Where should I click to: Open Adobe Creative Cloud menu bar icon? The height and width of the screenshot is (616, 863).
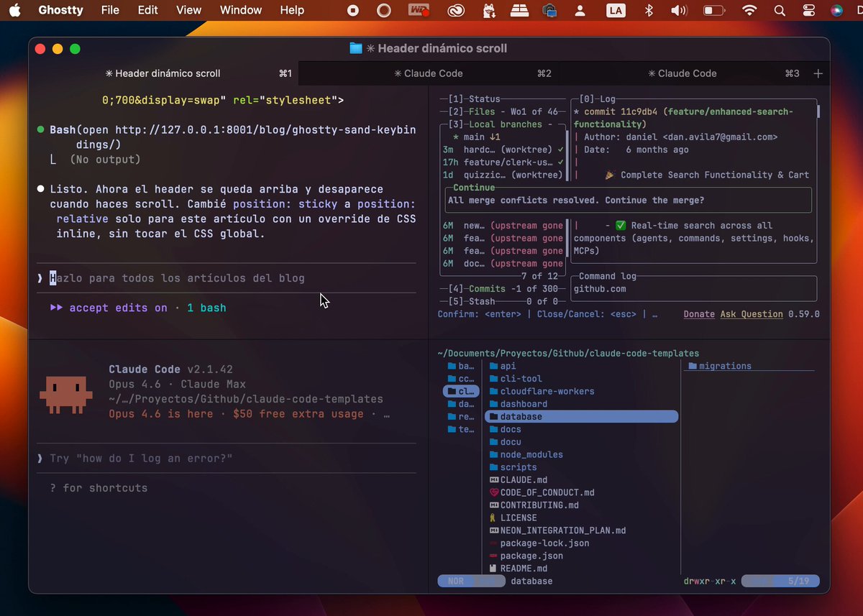pyautogui.click(x=457, y=10)
